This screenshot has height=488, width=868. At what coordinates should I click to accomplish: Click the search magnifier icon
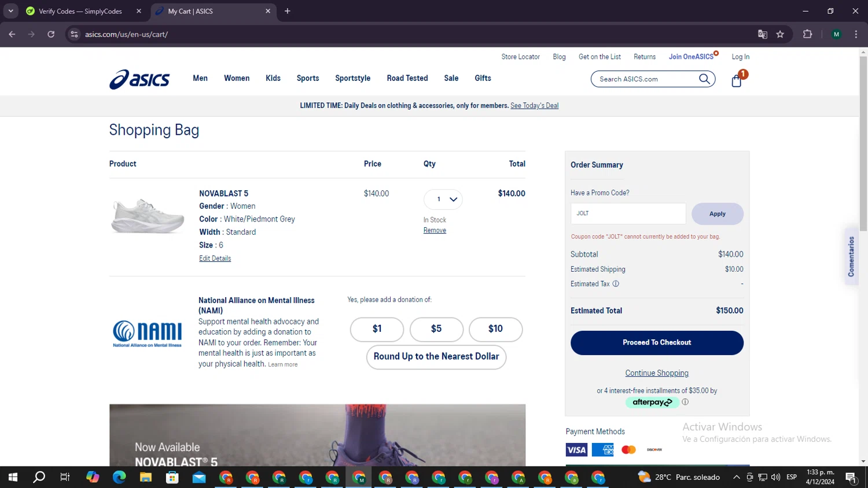pos(704,79)
